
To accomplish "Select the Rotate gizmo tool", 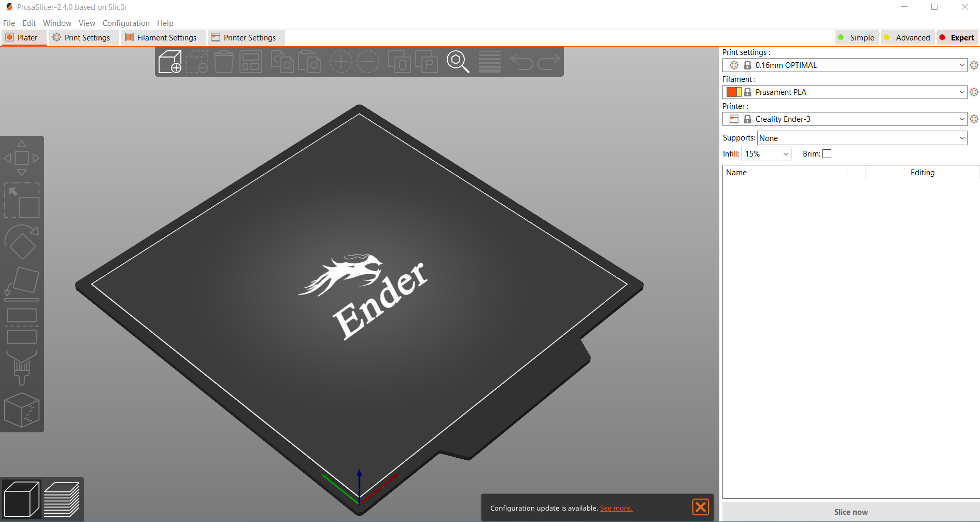I will coord(22,242).
